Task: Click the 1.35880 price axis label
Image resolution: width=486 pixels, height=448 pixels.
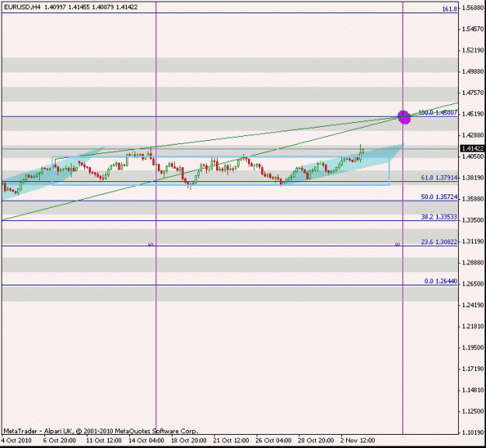Action: click(473, 199)
